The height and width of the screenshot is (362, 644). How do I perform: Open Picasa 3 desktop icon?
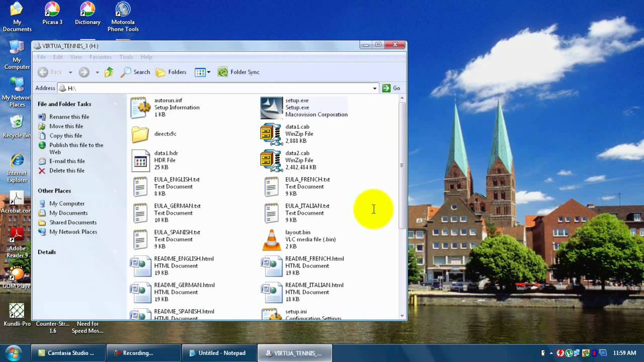[x=52, y=14]
